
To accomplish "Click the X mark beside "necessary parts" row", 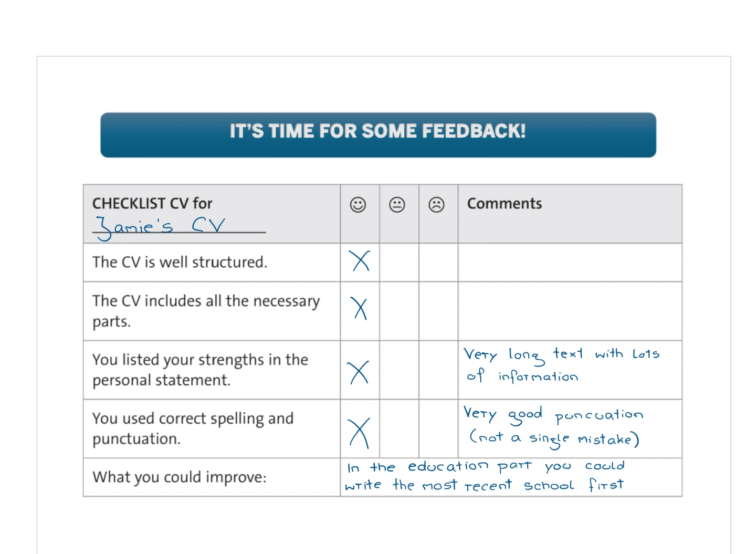I will point(360,309).
